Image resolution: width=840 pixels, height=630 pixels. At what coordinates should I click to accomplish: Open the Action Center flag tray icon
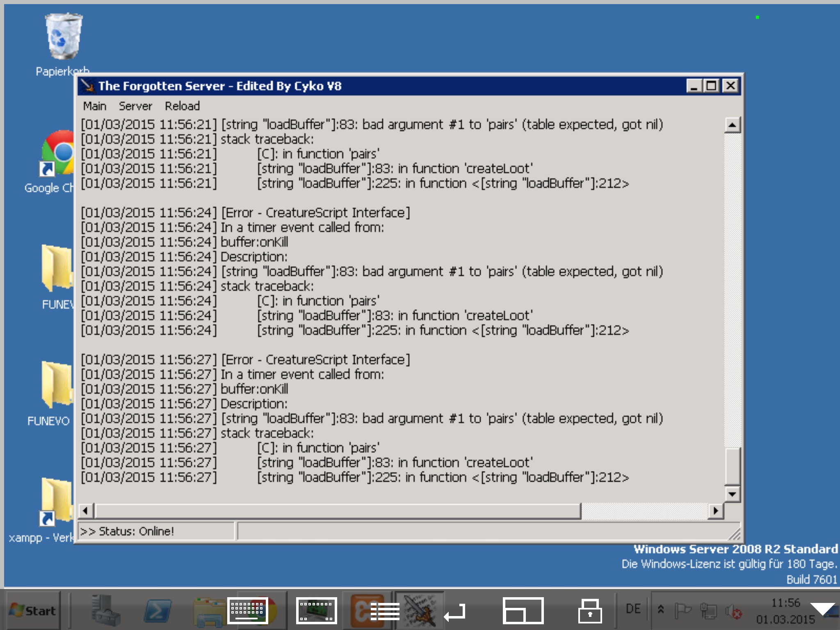[x=682, y=611]
